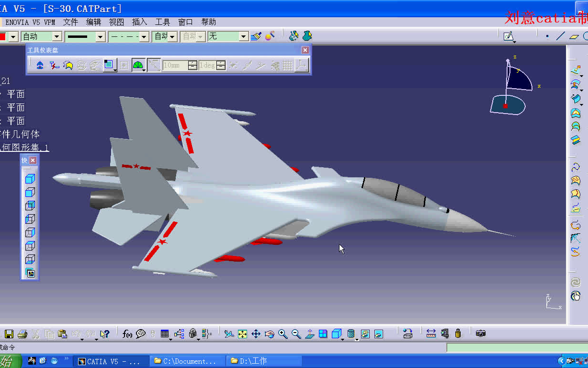Click the design table icon
588x368 pixels.
165,333
